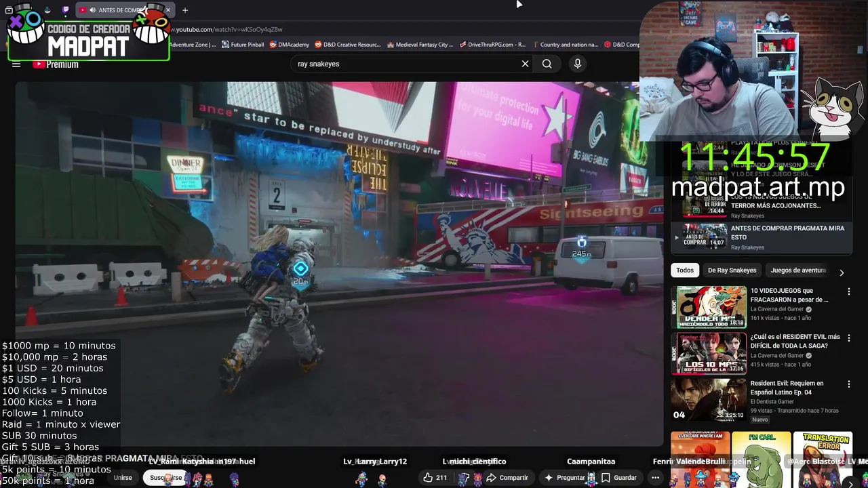Open the browser tab groups icon
This screenshot has height=488, width=868.
pyautogui.click(x=9, y=10)
